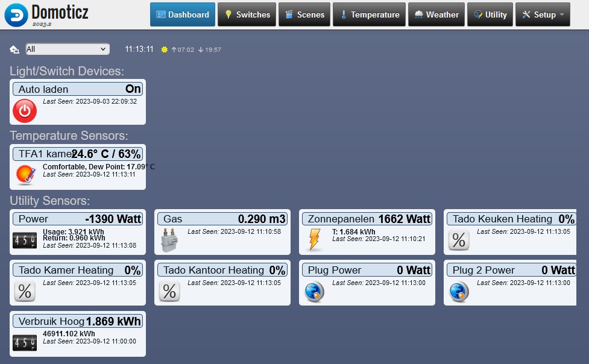Click the Verbruik Hoog counter icon
Viewport: 589px width, 364px height.
(x=25, y=342)
